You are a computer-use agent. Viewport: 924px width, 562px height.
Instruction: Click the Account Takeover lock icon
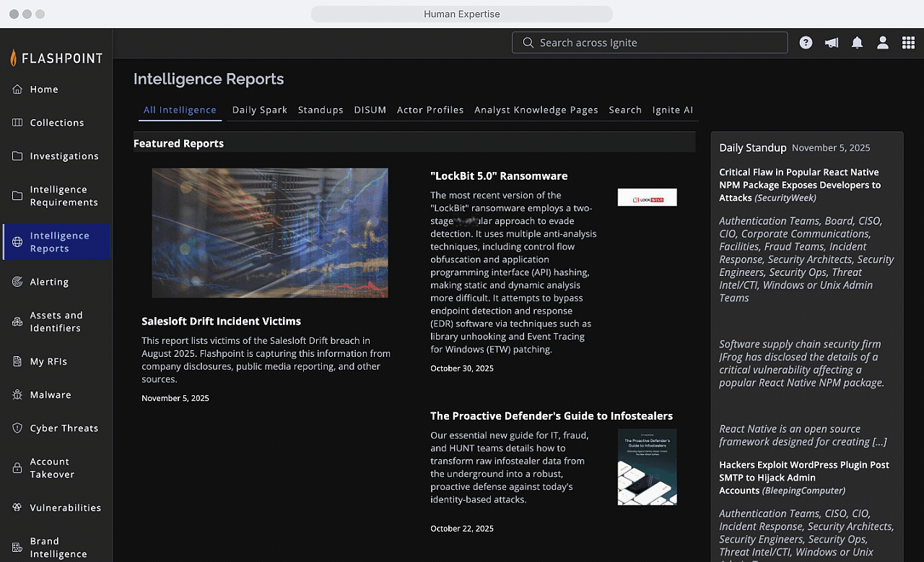(x=17, y=468)
